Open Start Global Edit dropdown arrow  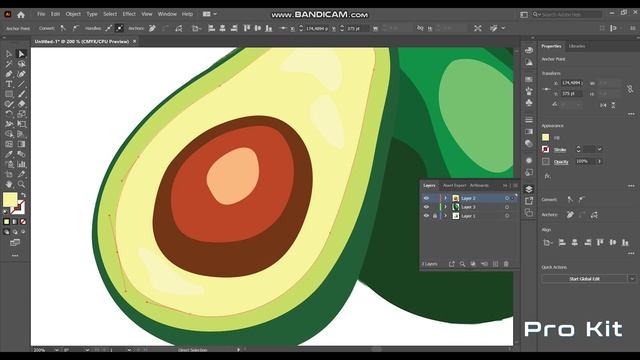(632, 279)
